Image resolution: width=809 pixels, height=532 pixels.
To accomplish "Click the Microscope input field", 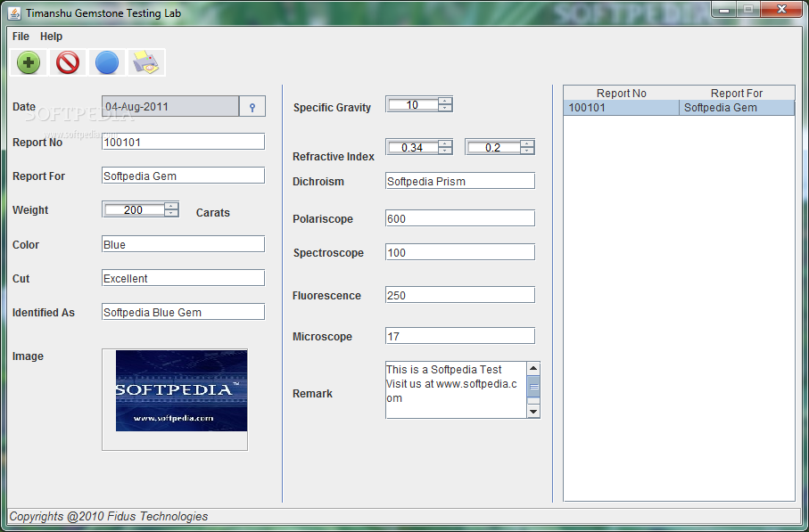I will (460, 336).
